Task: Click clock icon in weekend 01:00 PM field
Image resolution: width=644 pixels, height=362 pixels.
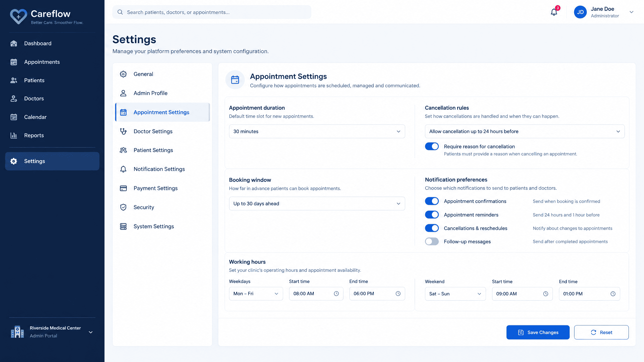Action: [x=613, y=294]
